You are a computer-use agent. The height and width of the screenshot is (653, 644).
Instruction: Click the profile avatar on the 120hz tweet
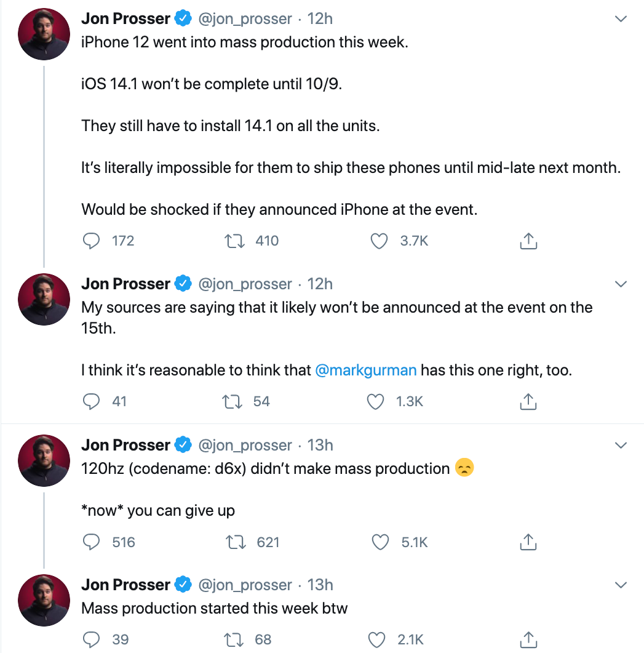(x=44, y=460)
